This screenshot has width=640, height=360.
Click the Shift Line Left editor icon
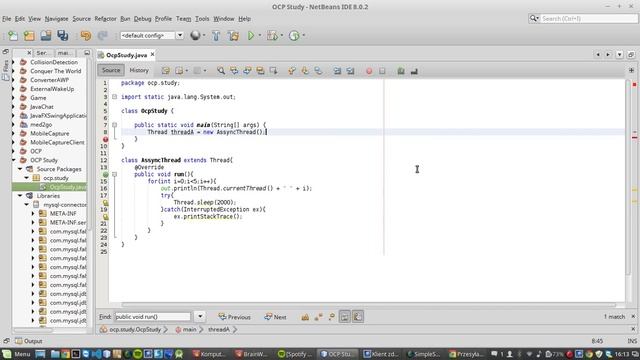coord(337,71)
